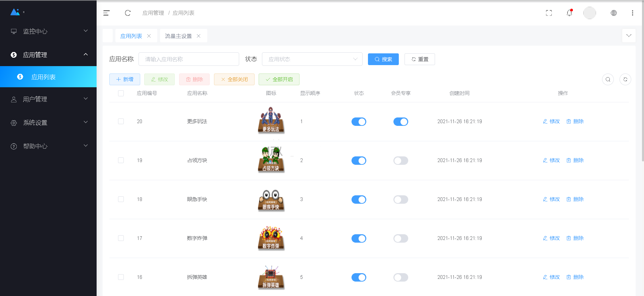Click the 系统设置 gear icon in sidebar

point(14,123)
